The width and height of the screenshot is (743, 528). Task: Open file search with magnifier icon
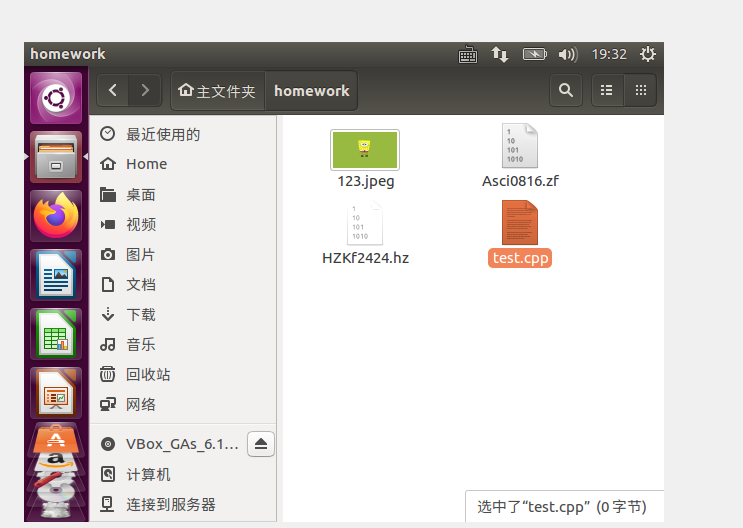pyautogui.click(x=566, y=90)
